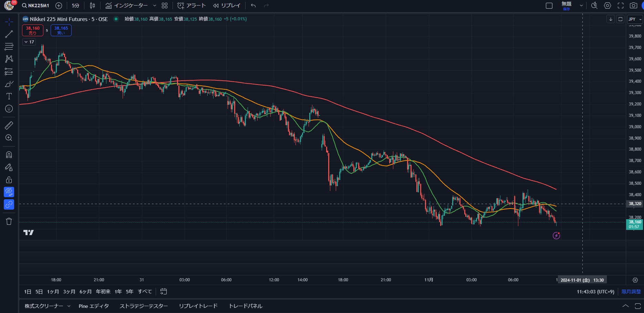This screenshot has width=644, height=313.
Task: Click the blue 38,165 買い buy button
Action: pyautogui.click(x=61, y=30)
